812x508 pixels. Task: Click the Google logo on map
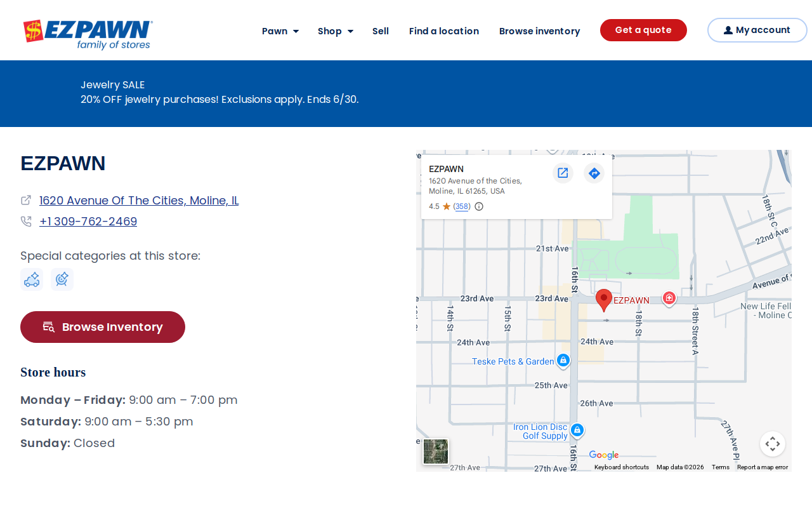604,455
